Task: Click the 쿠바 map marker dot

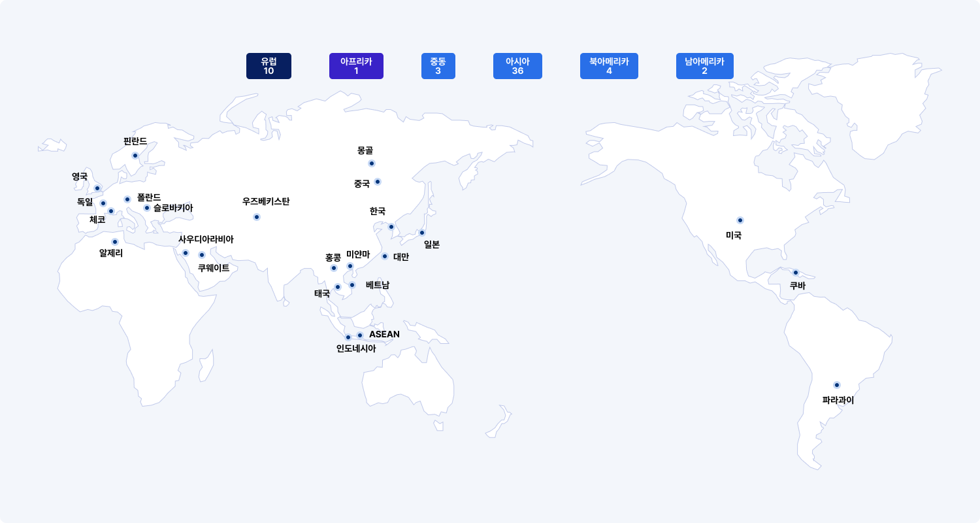Action: click(796, 273)
